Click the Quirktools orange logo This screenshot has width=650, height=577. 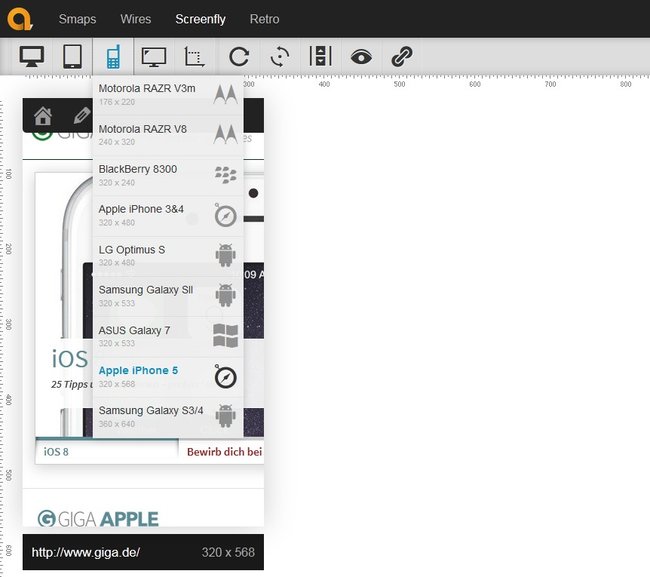(19, 19)
